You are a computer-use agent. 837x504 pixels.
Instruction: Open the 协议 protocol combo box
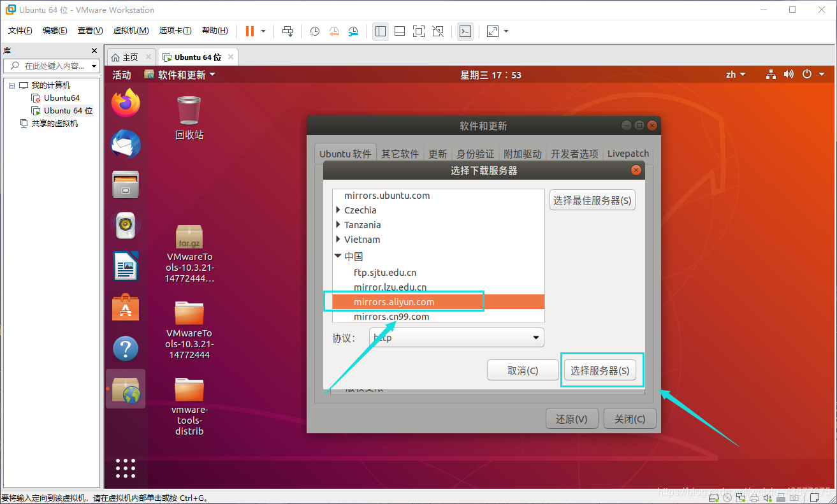pyautogui.click(x=456, y=338)
